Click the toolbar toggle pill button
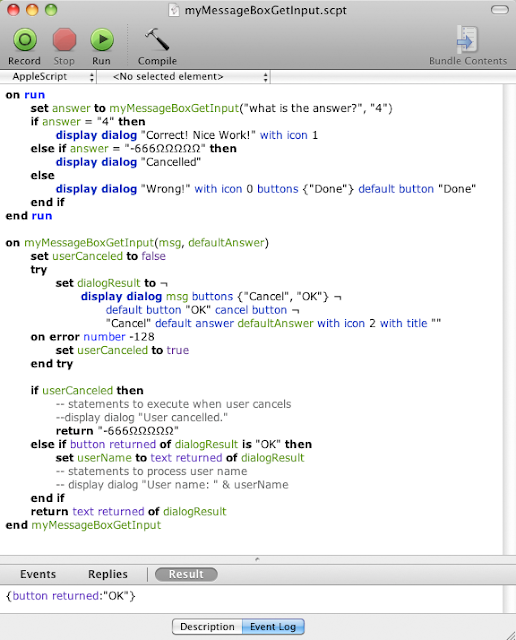 500,9
